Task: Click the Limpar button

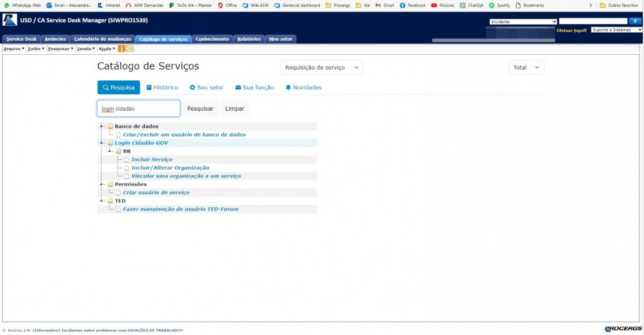Action: coord(234,108)
